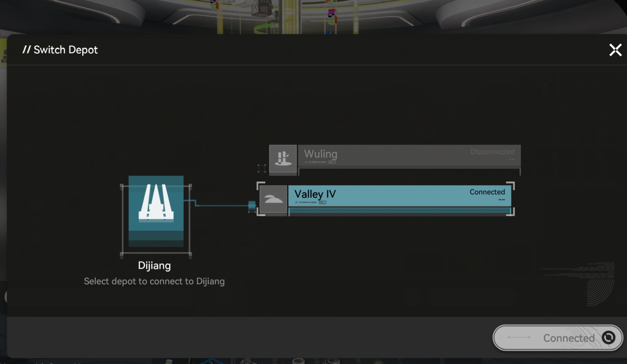
Task: Click the teal connector node beside Valley IV
Action: coord(252,206)
